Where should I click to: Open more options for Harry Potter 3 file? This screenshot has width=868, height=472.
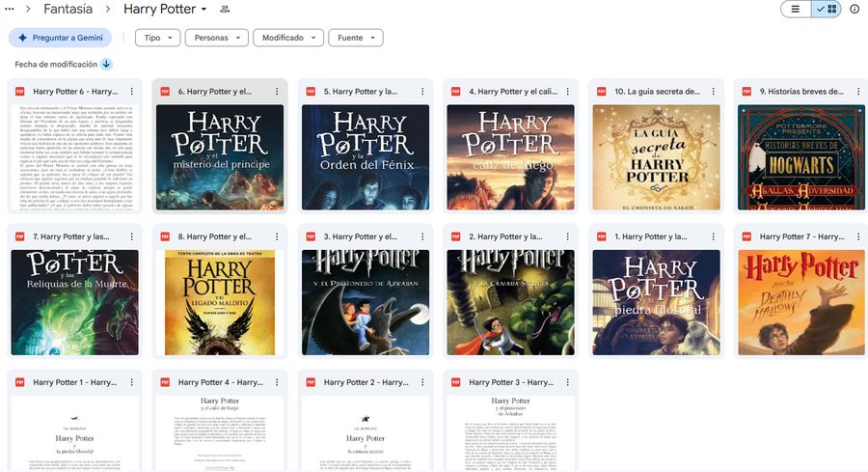click(x=567, y=382)
